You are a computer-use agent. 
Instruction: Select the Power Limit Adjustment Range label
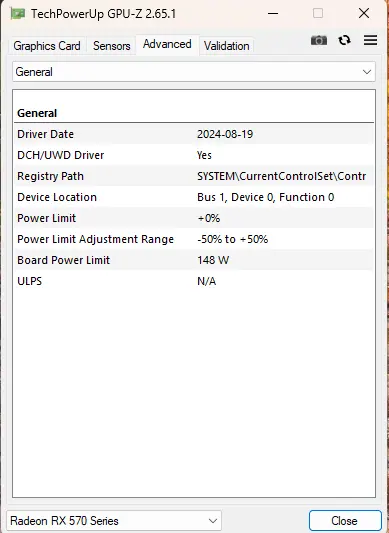tap(96, 239)
